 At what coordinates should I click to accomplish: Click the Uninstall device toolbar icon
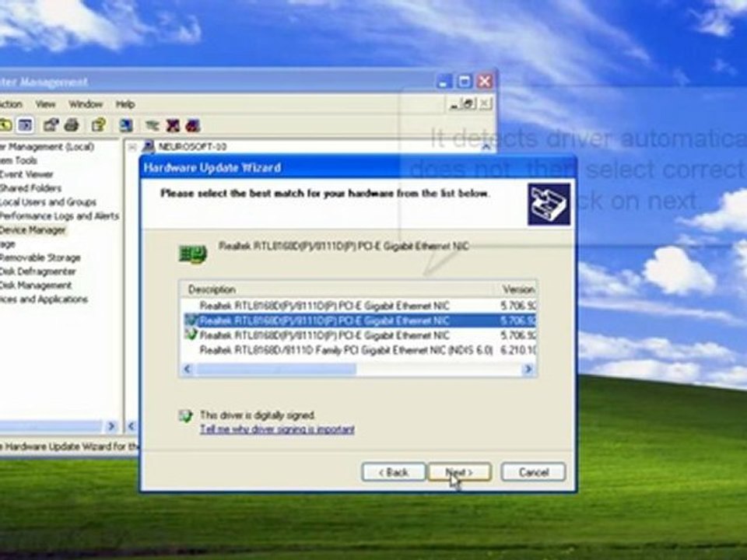(173, 125)
